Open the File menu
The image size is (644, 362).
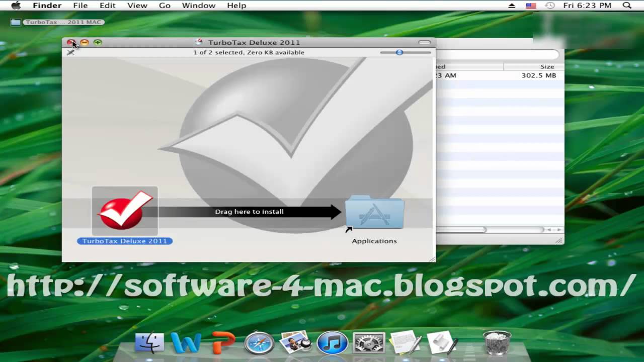click(x=80, y=6)
